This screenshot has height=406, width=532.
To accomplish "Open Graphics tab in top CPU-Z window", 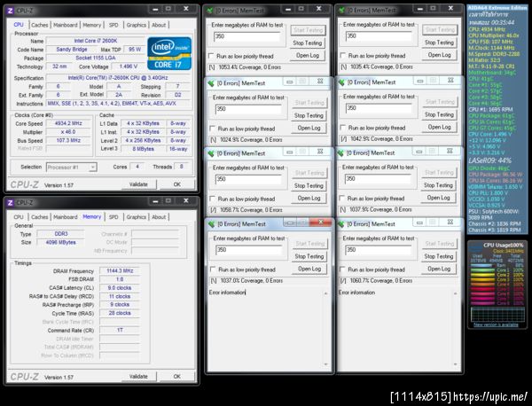I will coord(137,25).
